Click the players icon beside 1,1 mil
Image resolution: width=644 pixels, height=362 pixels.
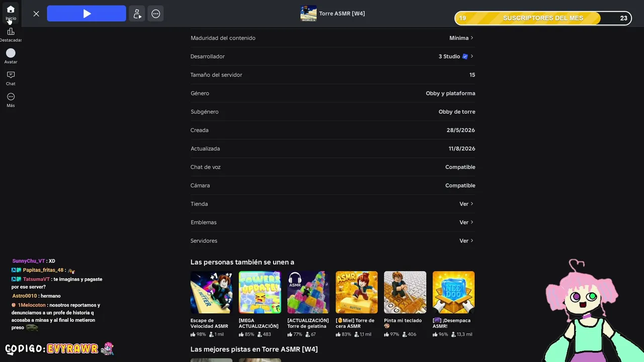coord(357,334)
